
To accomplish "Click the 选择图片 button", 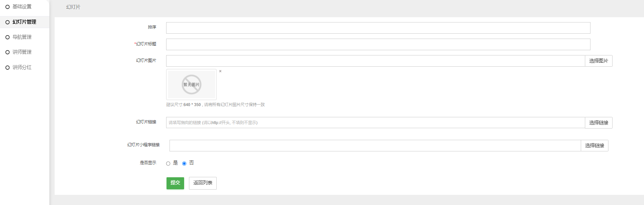I will point(599,61).
